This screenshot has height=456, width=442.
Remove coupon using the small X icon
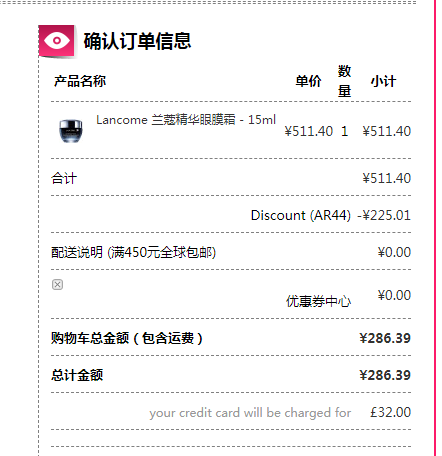(x=57, y=285)
